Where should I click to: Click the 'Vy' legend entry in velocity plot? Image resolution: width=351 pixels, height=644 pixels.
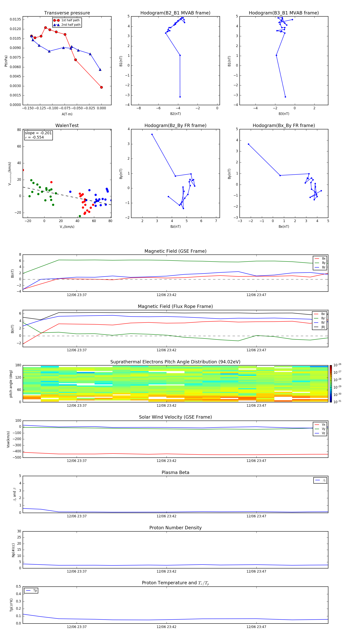point(320,429)
